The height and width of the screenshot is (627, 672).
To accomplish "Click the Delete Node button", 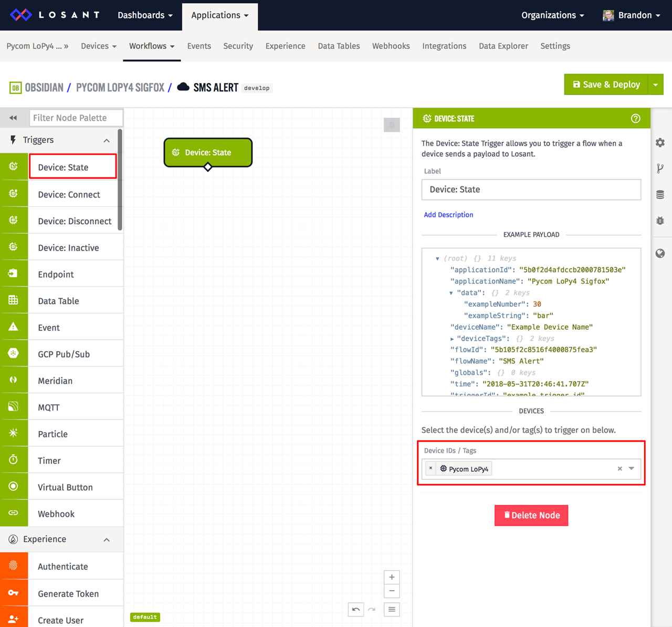I will pyautogui.click(x=531, y=515).
